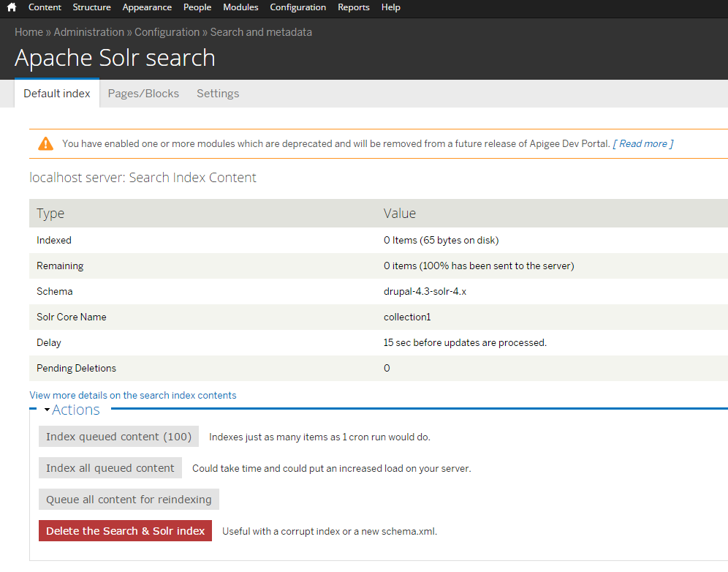This screenshot has height=572, width=728.
Task: Select the Indexed row label
Action: tap(54, 240)
